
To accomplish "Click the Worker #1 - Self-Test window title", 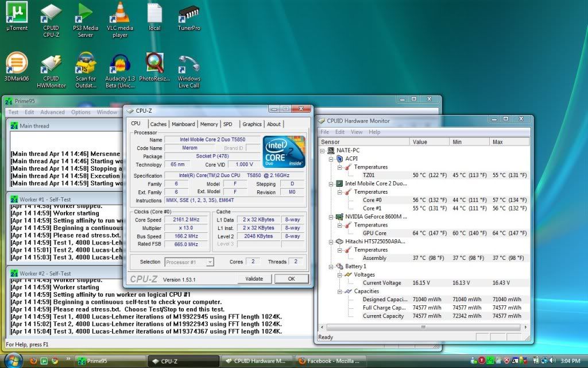I will 45,200.
